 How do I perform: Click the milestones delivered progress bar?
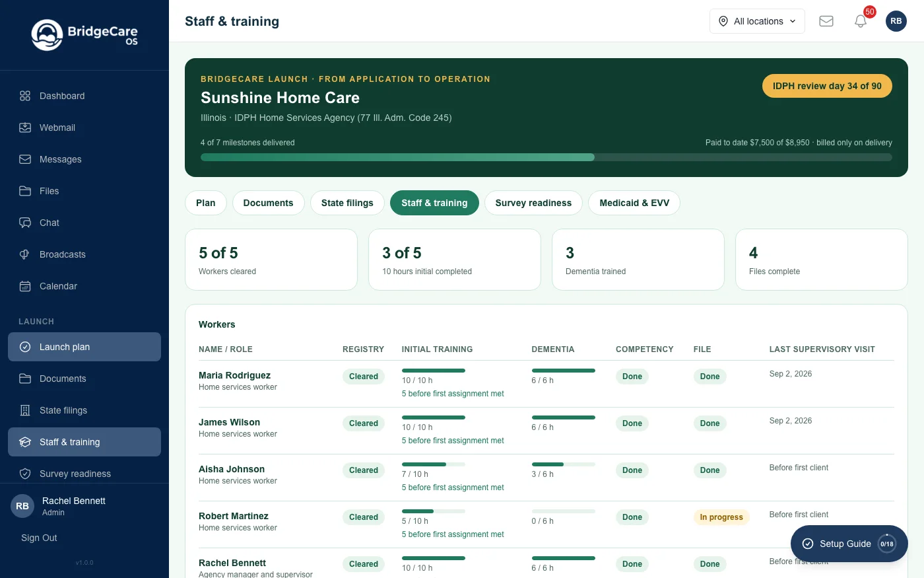546,157
